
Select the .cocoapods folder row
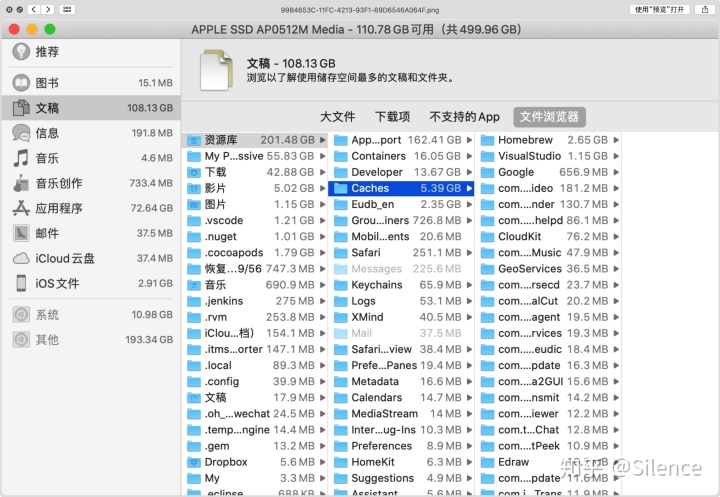256,253
